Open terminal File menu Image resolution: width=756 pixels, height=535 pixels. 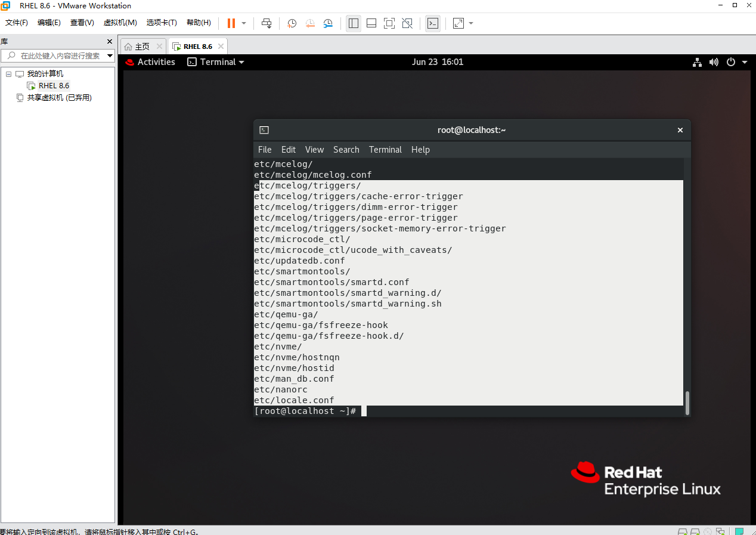(265, 150)
